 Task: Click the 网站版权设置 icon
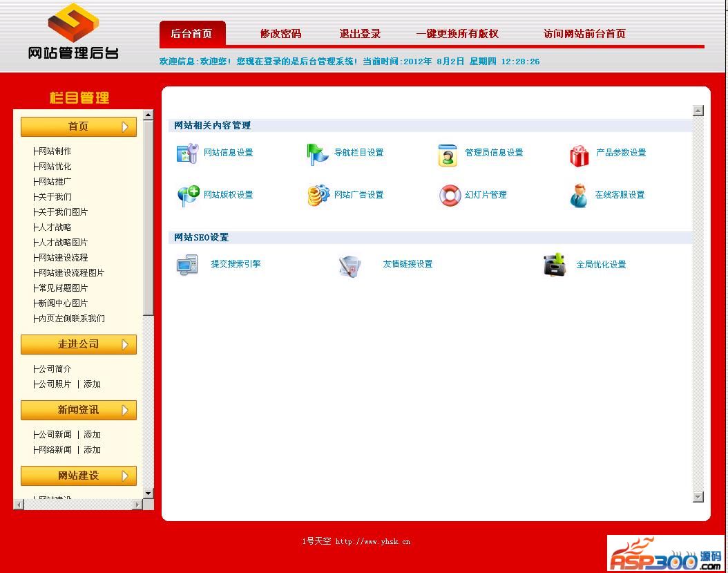(x=189, y=196)
